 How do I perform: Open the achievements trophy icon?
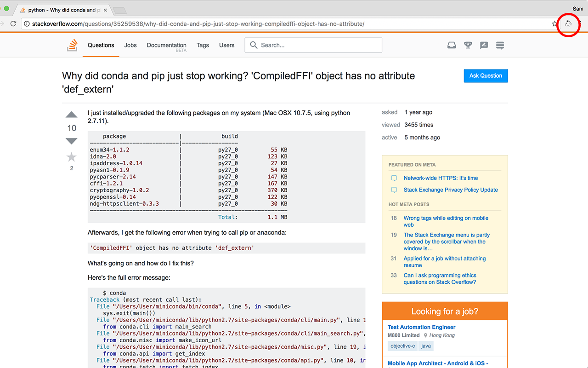tap(468, 45)
